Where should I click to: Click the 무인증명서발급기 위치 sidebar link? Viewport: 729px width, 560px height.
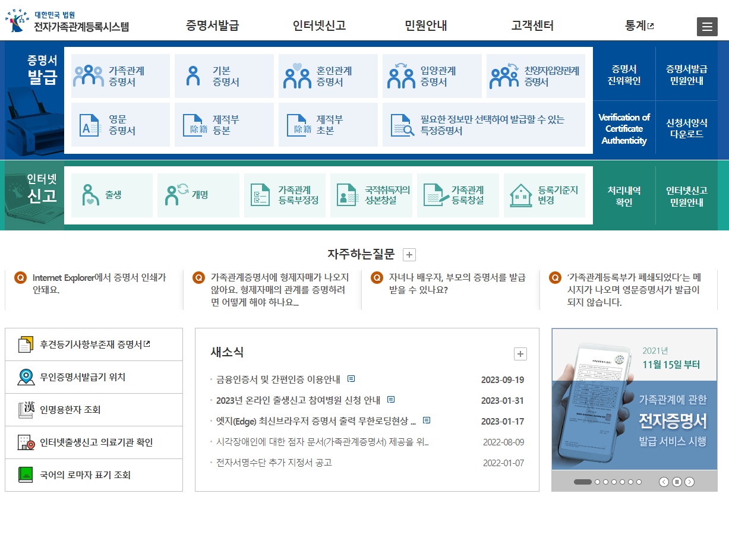point(76,377)
